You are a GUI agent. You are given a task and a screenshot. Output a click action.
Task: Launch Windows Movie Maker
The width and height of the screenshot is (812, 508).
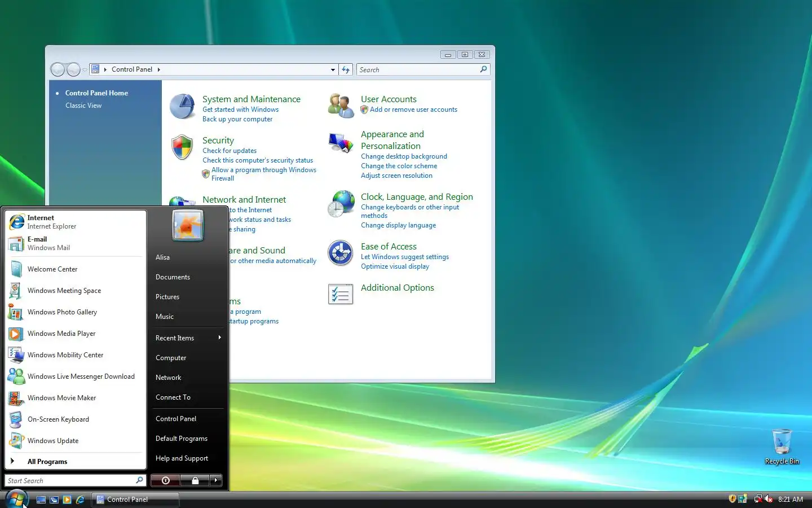76,398
